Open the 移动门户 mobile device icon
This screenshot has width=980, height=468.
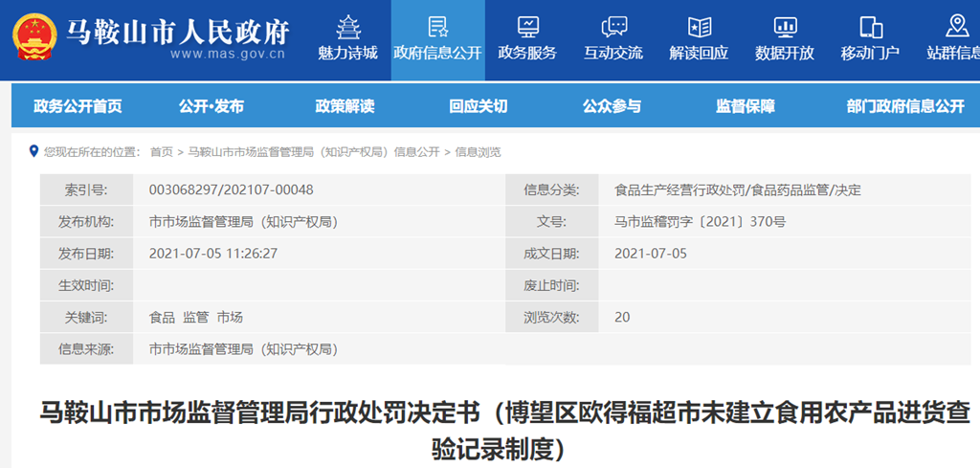(x=870, y=27)
